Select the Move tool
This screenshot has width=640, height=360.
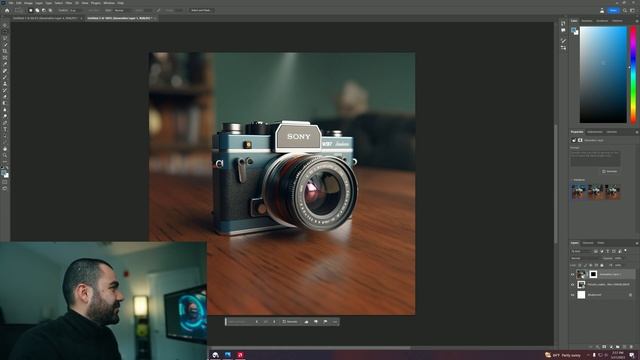5,25
